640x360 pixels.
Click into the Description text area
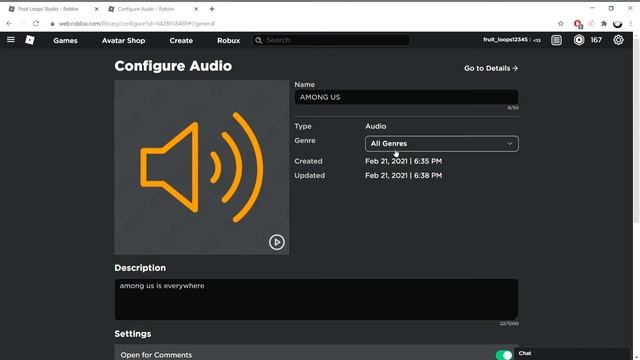316,299
